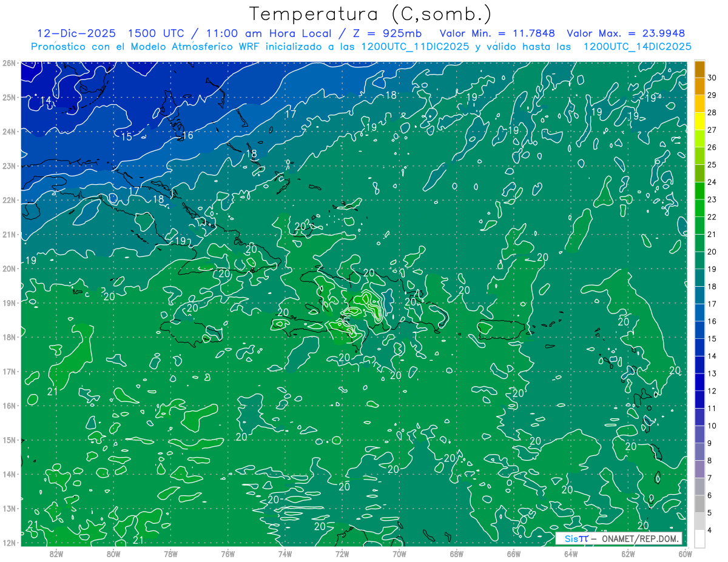Click the '24N' latitude axis label

pos(8,132)
